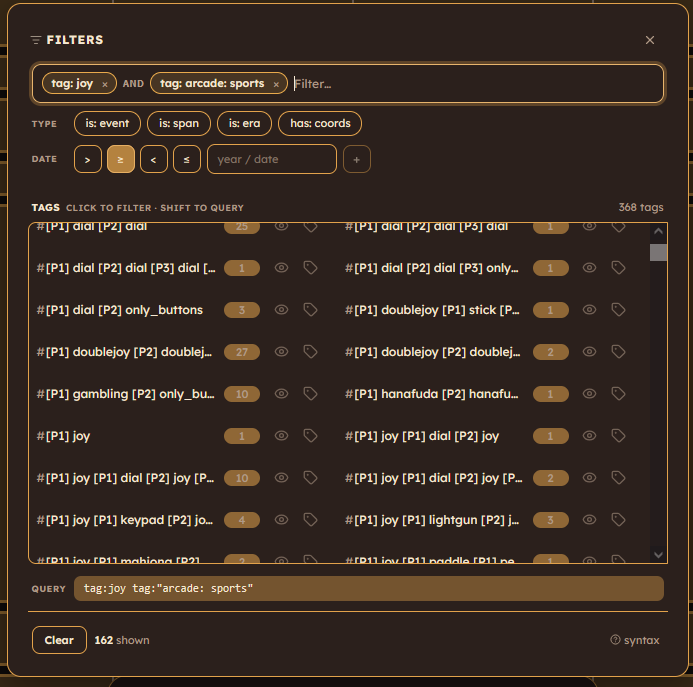Click tag icon for joy dial tag count 10
The image size is (693, 687).
310,477
